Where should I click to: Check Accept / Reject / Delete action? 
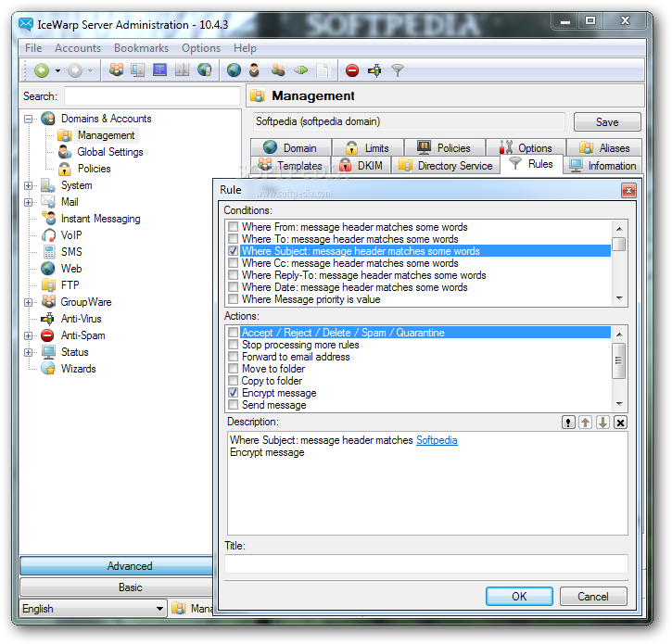(234, 333)
